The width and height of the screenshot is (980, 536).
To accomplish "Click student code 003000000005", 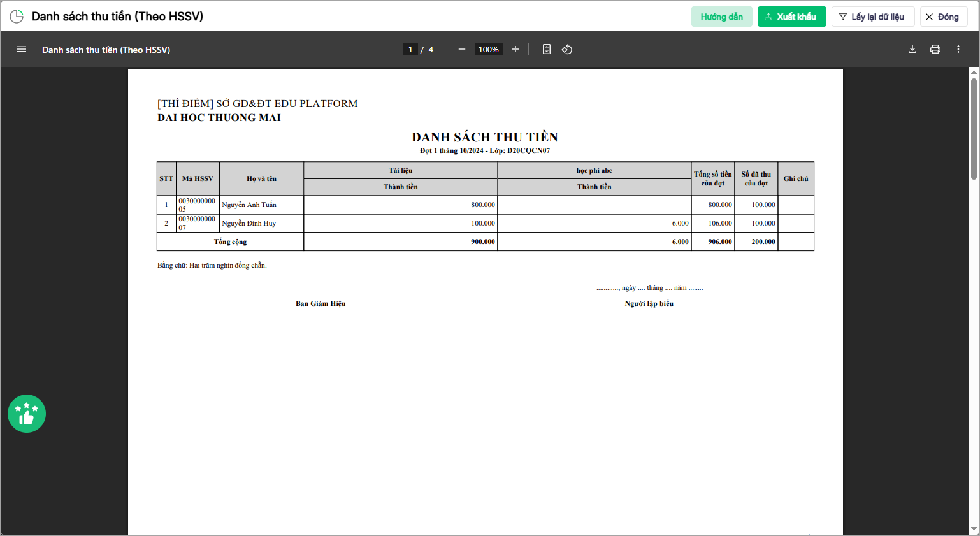I will click(x=198, y=205).
